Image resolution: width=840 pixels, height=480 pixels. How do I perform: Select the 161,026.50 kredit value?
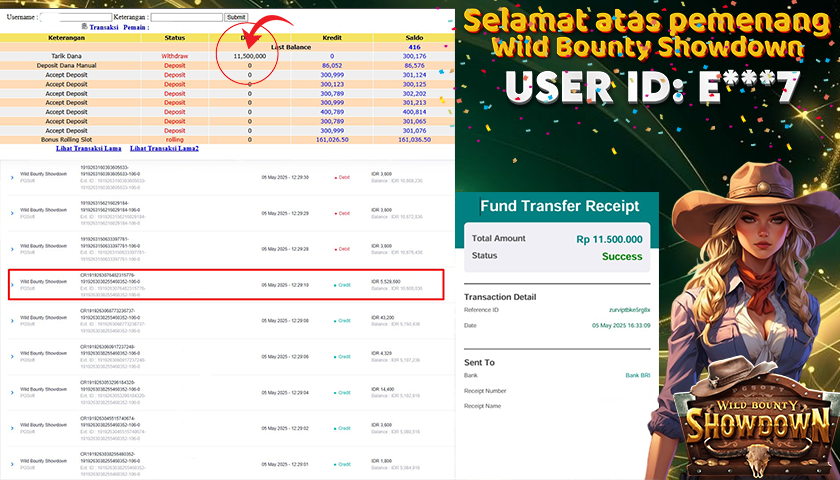(332, 139)
